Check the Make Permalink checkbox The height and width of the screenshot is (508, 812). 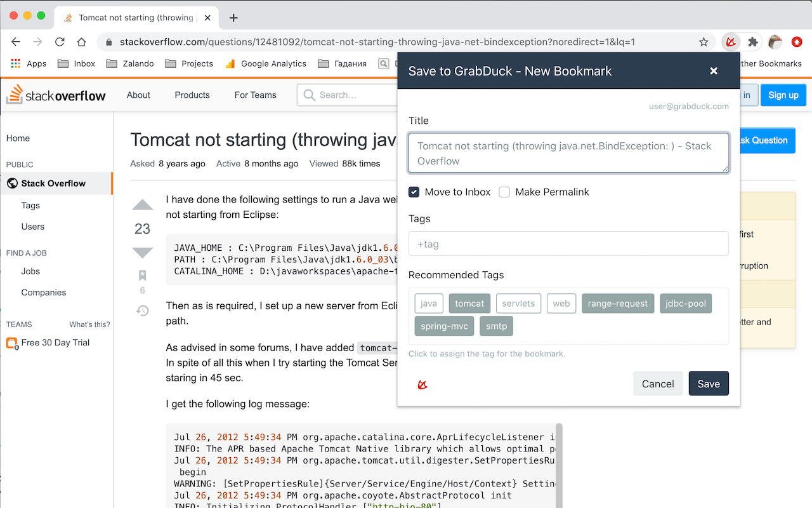point(504,192)
